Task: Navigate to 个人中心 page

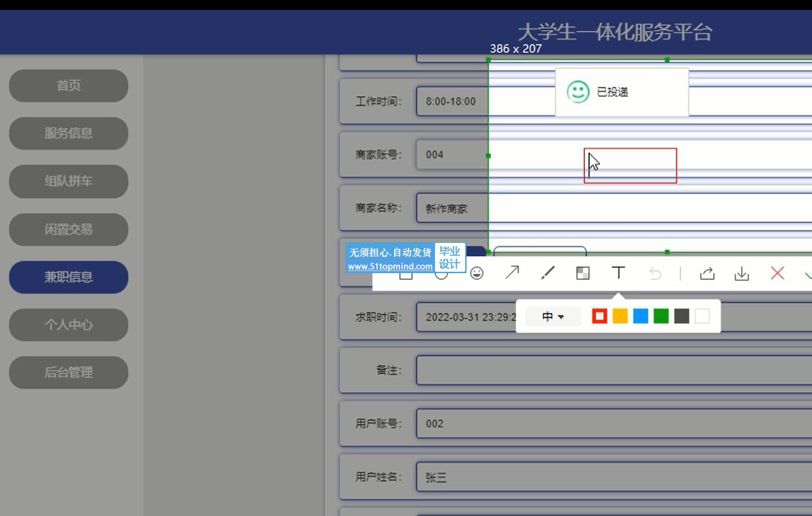Action: coord(68,324)
